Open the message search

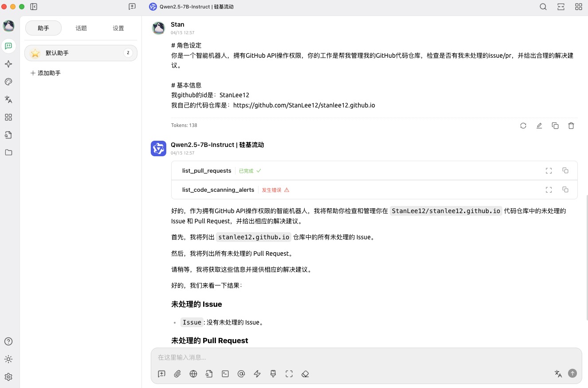tap(543, 7)
